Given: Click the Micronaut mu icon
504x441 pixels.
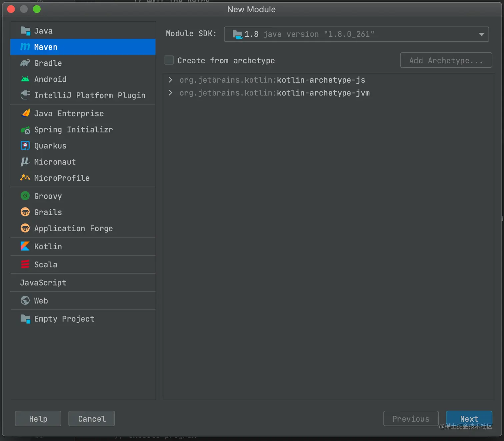Looking at the screenshot, I should tap(25, 162).
